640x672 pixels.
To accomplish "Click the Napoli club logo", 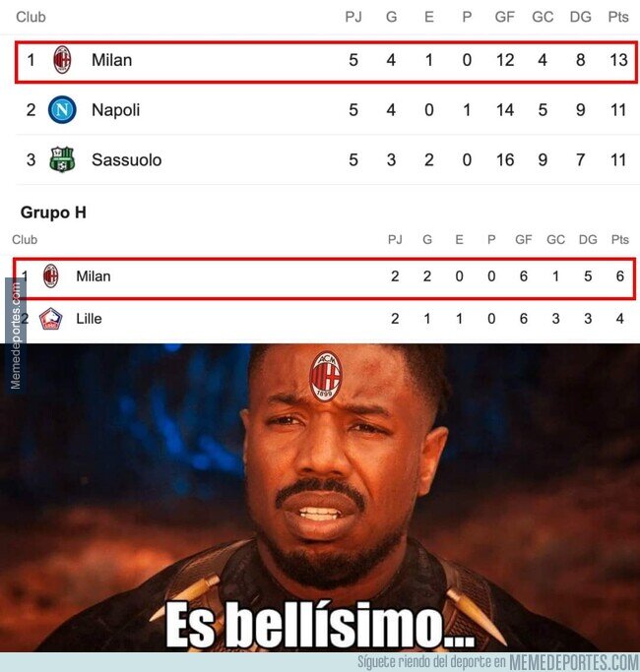I will pyautogui.click(x=62, y=110).
